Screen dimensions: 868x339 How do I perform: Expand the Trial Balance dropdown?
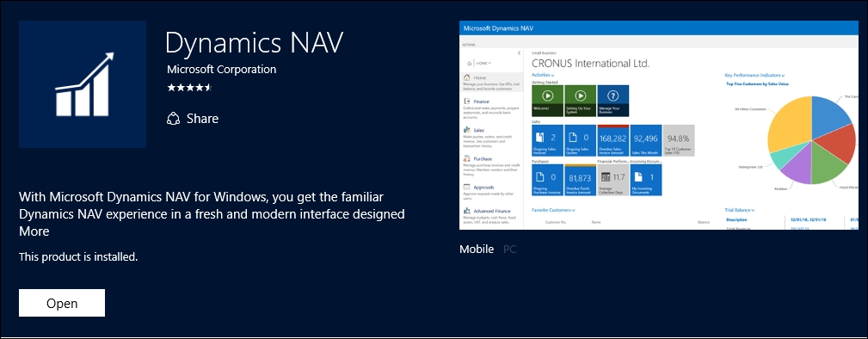740,210
